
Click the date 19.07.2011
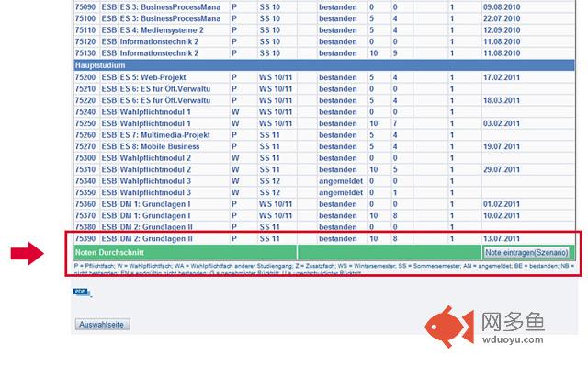pos(502,146)
